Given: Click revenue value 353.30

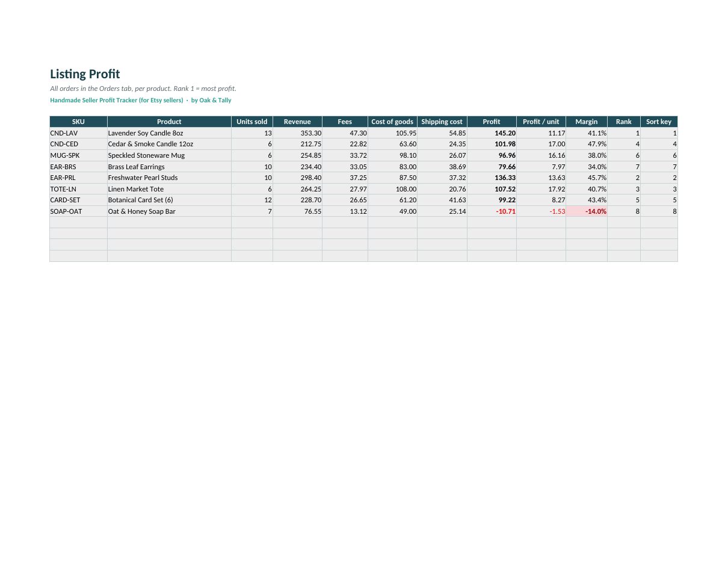Looking at the screenshot, I should pos(297,133).
